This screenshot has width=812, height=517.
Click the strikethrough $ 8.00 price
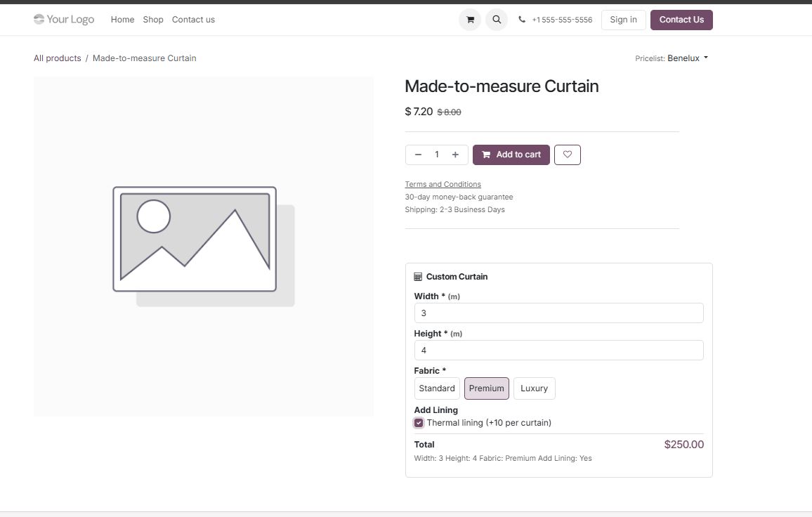[x=449, y=112]
